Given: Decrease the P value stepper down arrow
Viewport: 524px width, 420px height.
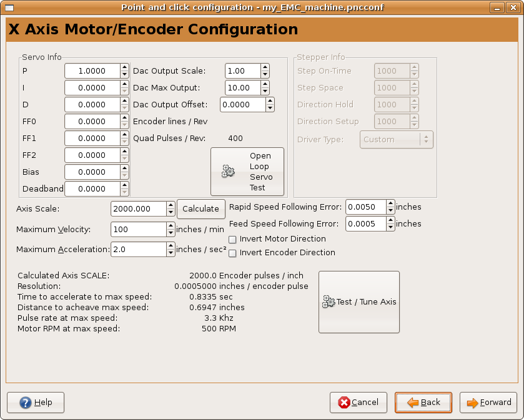Looking at the screenshot, I should click(125, 74).
